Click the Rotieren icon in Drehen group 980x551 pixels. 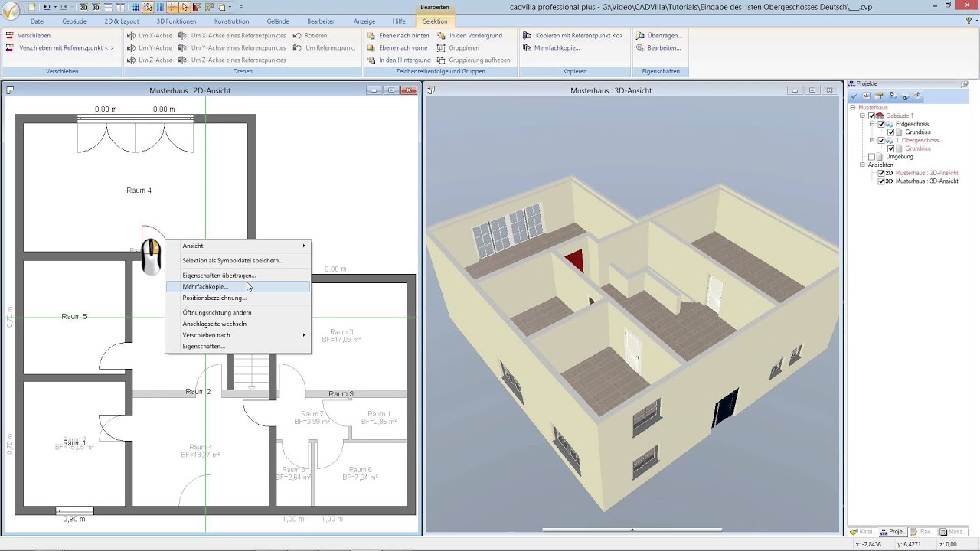coord(297,36)
